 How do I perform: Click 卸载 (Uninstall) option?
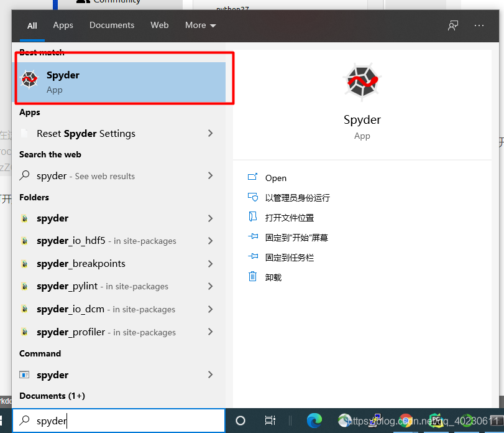273,277
